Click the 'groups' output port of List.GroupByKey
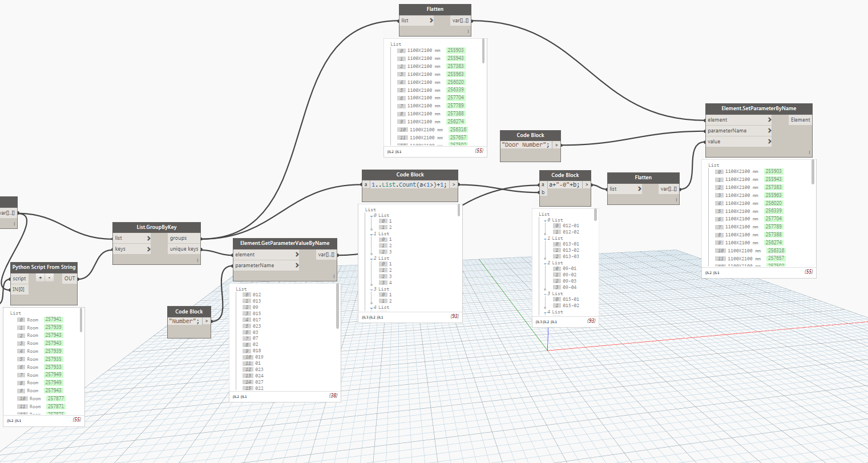The height and width of the screenshot is (463, 868). click(x=184, y=238)
